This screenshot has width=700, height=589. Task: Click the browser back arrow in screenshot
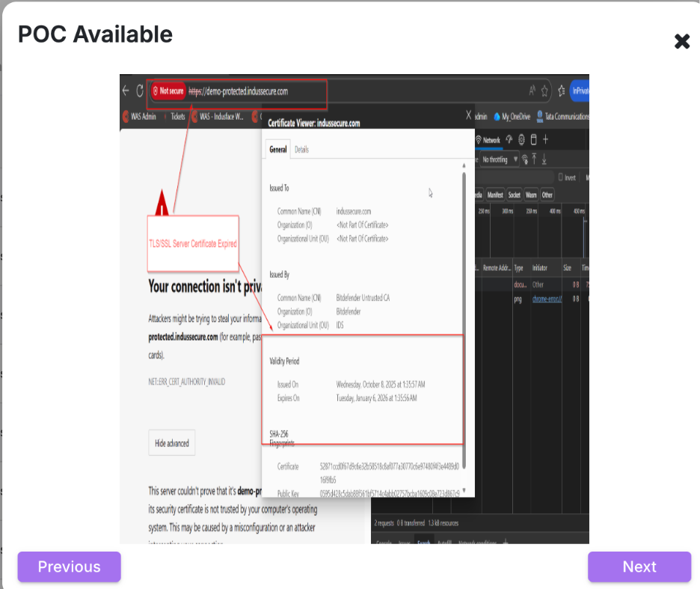126,91
